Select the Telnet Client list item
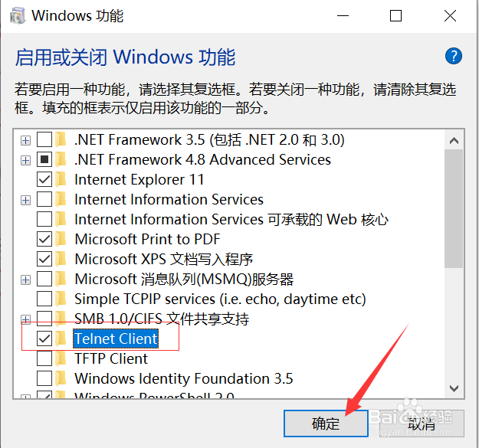The image size is (479, 448). pos(116,338)
